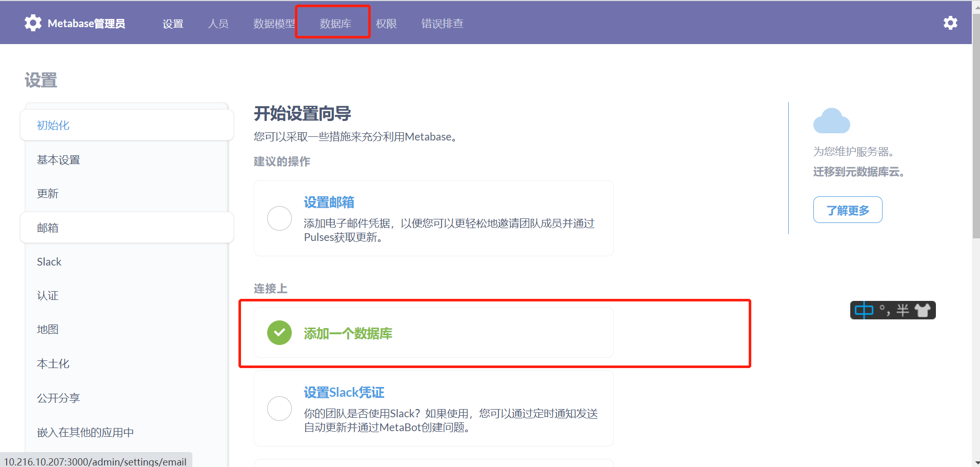Click the 建议的操作 section label
This screenshot has height=467, width=980.
(x=282, y=161)
